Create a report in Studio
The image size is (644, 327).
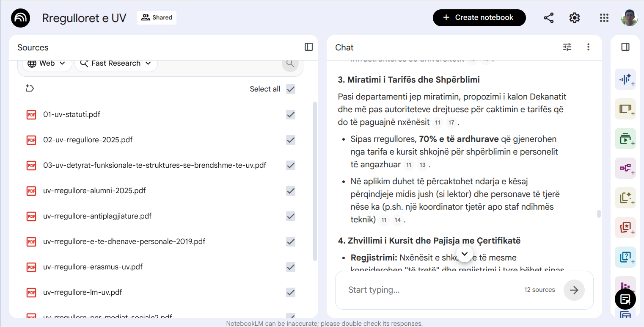(625, 198)
